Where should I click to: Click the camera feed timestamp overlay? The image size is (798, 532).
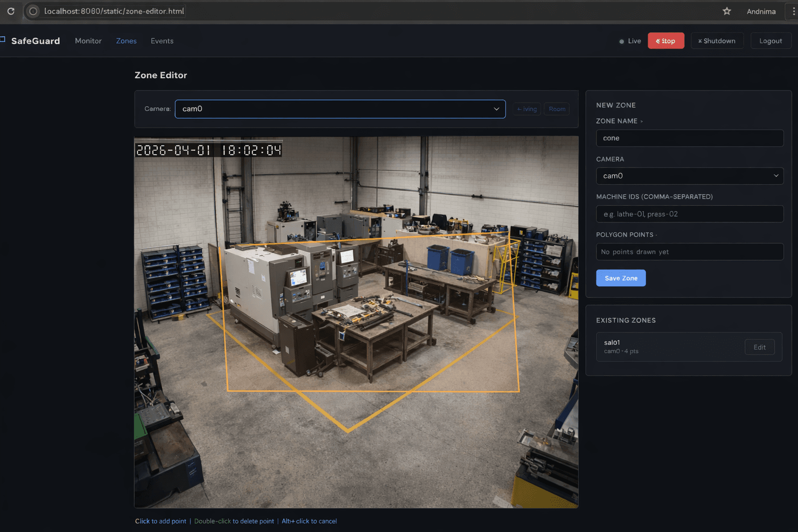pos(208,150)
